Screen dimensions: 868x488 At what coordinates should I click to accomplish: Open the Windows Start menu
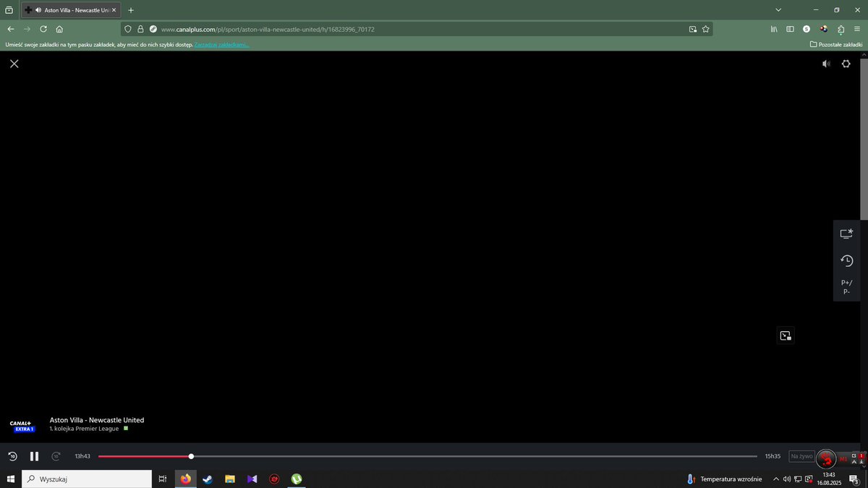[11, 479]
